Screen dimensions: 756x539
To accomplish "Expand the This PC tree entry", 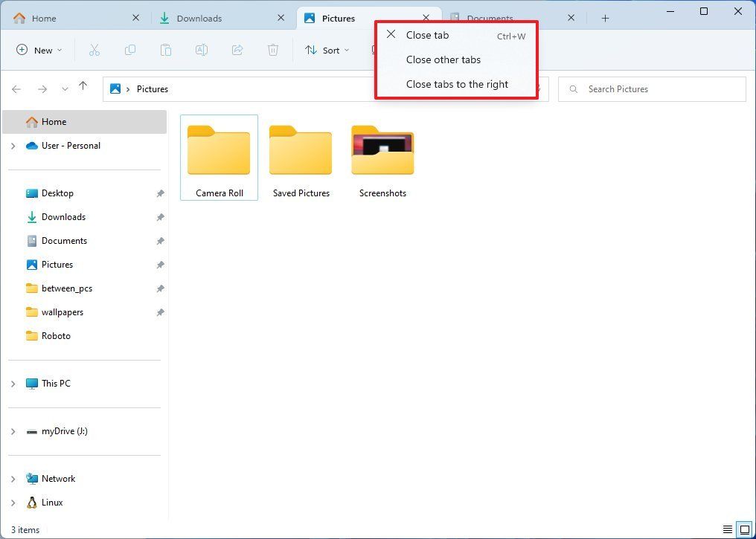I will click(x=13, y=384).
